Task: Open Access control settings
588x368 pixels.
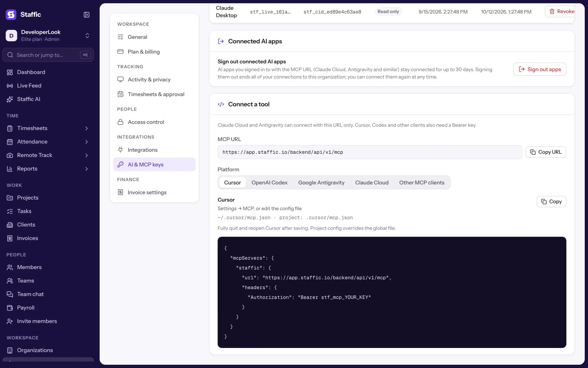Action: (x=154, y=122)
